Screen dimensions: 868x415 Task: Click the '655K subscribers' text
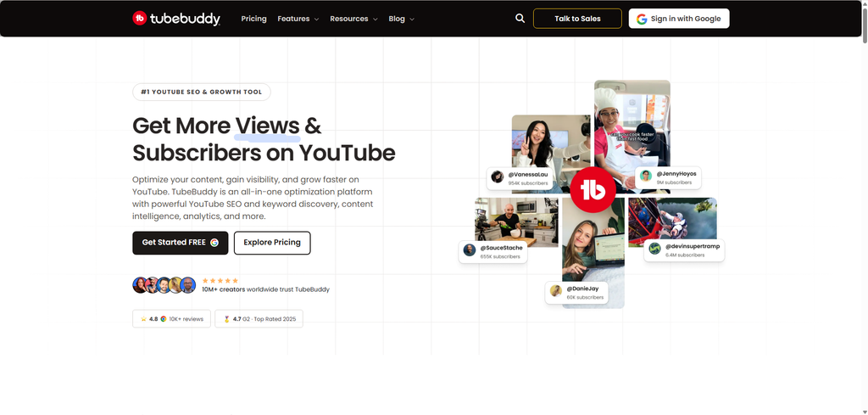click(500, 256)
